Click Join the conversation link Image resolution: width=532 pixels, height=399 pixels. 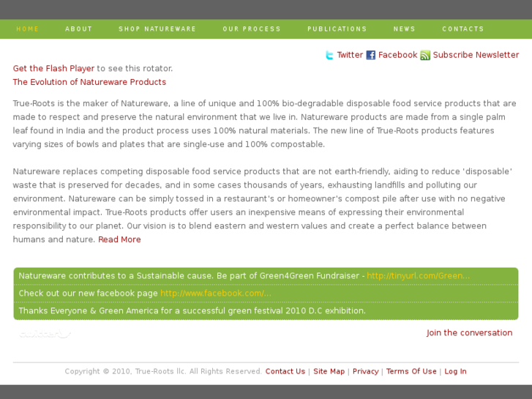(x=470, y=333)
